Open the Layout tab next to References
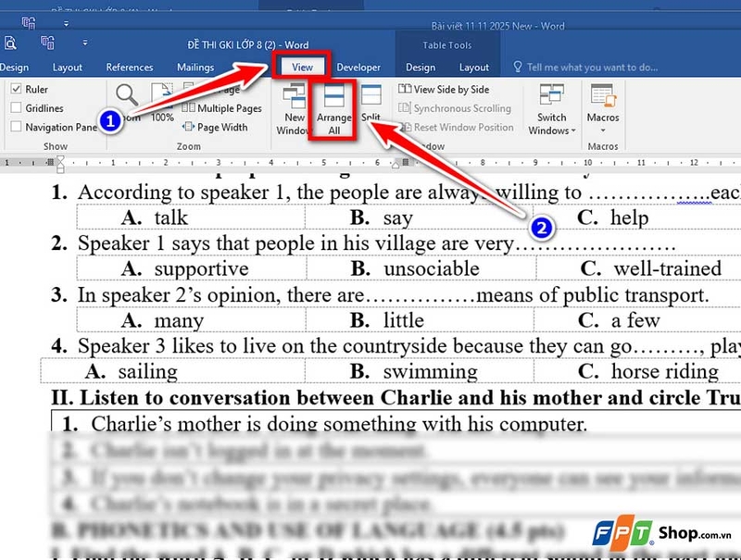 67,67
